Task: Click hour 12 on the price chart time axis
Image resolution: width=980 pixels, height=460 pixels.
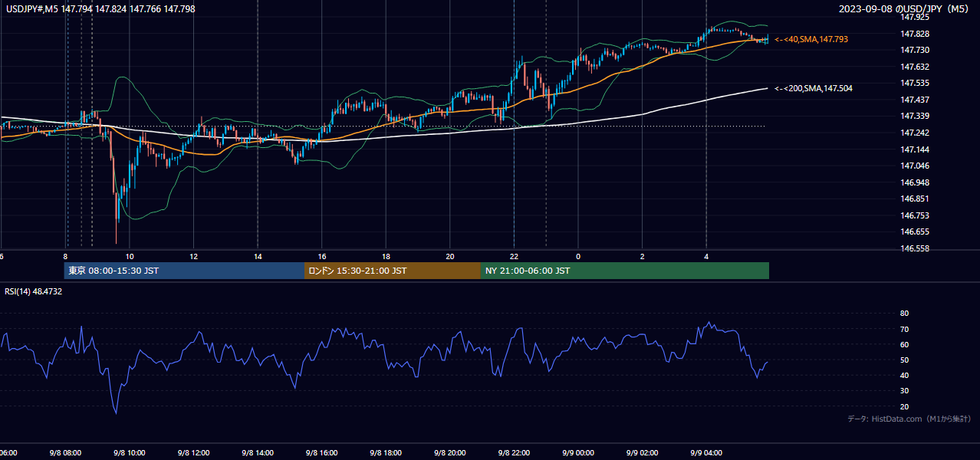Action: pos(194,256)
